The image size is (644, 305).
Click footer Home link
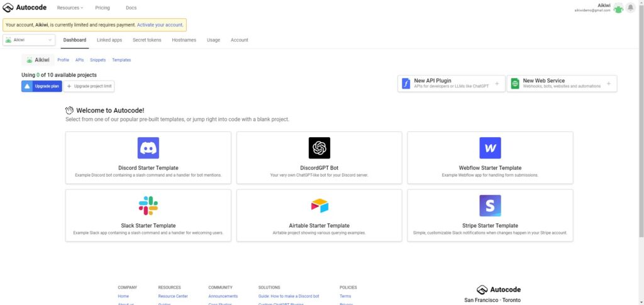pos(123,296)
